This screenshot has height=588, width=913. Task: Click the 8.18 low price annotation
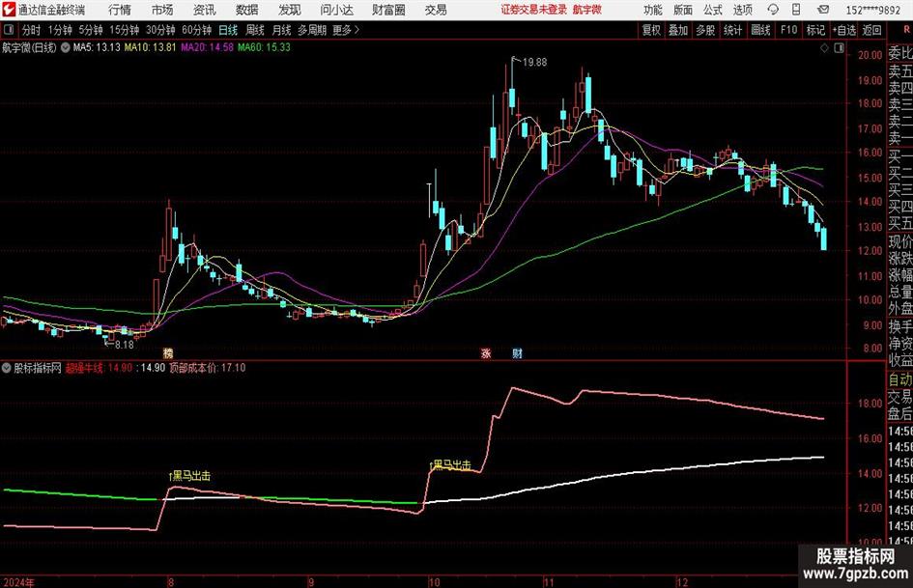124,345
